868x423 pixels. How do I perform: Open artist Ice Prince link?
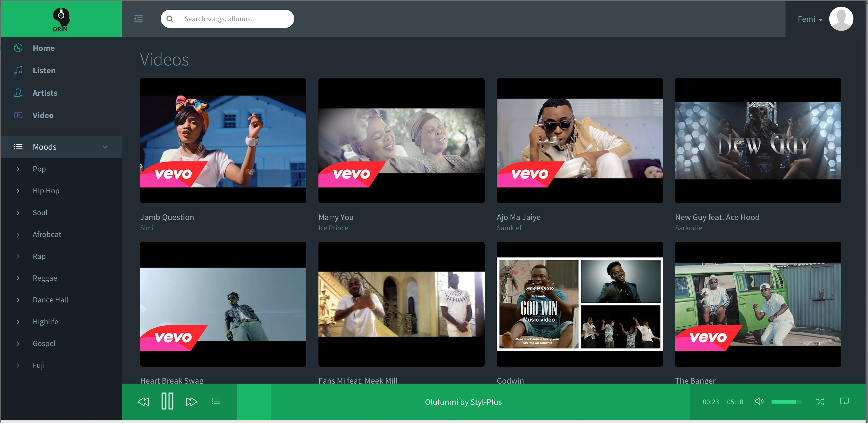click(x=333, y=228)
